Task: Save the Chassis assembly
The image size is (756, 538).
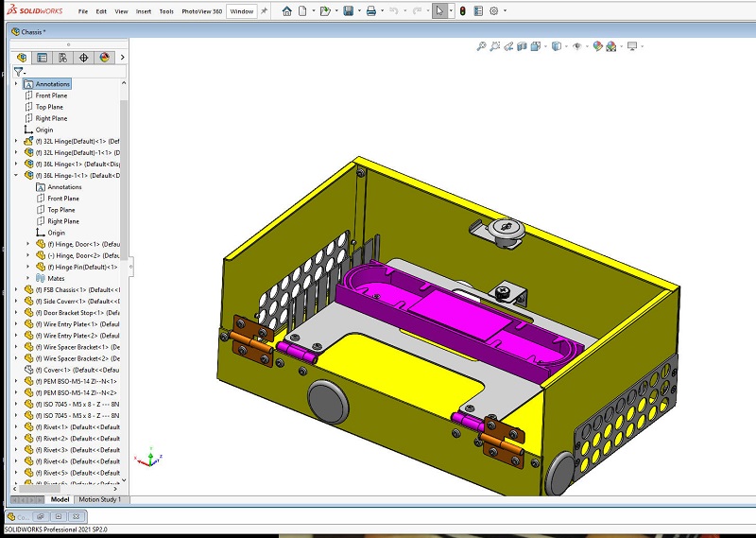Action: pos(348,11)
